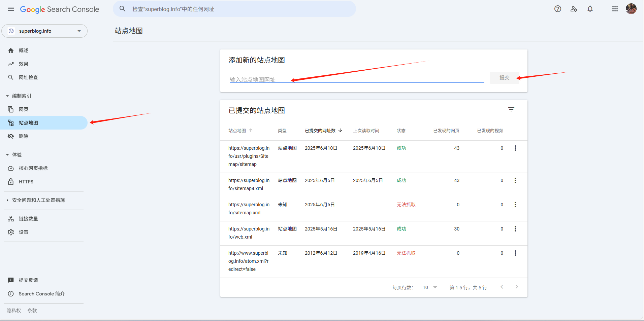Click 无法抓取 status for sitemap.xml
The height and width of the screenshot is (321, 644).
point(406,205)
